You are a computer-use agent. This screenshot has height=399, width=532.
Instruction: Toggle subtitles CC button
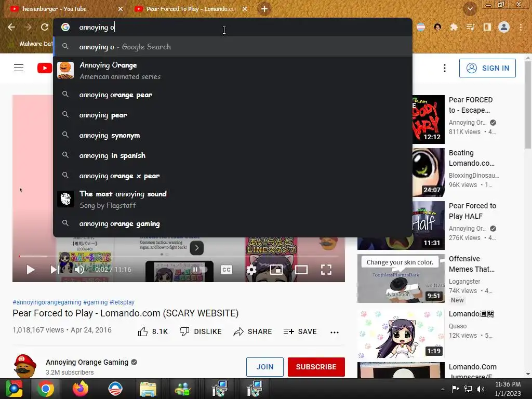(x=227, y=270)
